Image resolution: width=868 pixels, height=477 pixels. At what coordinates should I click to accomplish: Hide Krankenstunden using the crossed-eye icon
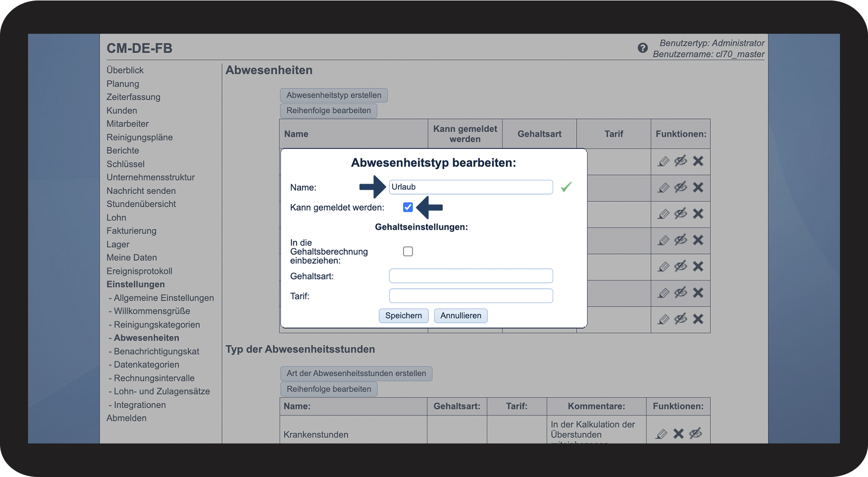[x=696, y=434]
